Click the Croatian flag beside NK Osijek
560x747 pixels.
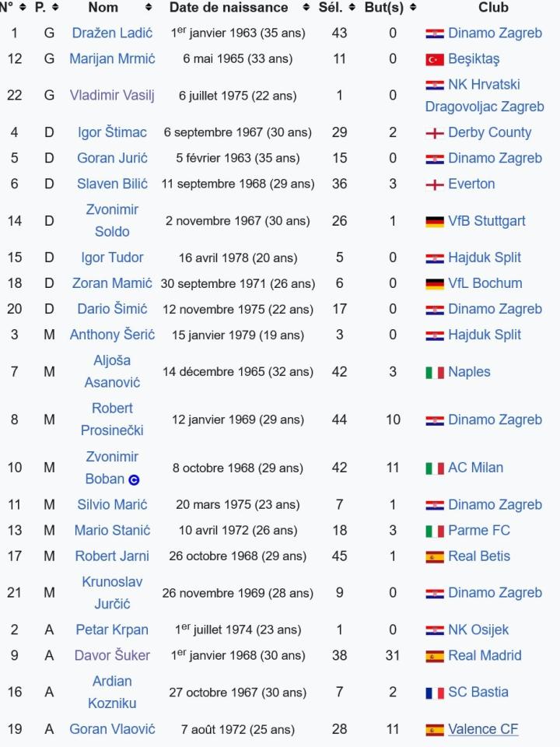tap(435, 631)
